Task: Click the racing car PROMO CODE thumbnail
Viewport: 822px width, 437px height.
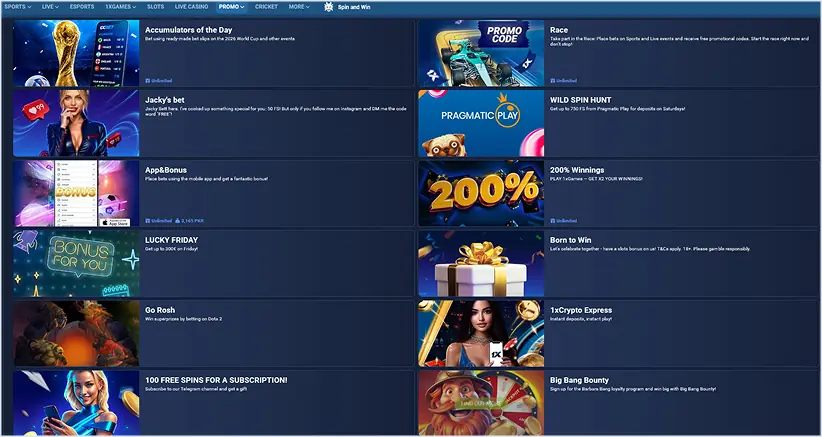Action: [481, 53]
